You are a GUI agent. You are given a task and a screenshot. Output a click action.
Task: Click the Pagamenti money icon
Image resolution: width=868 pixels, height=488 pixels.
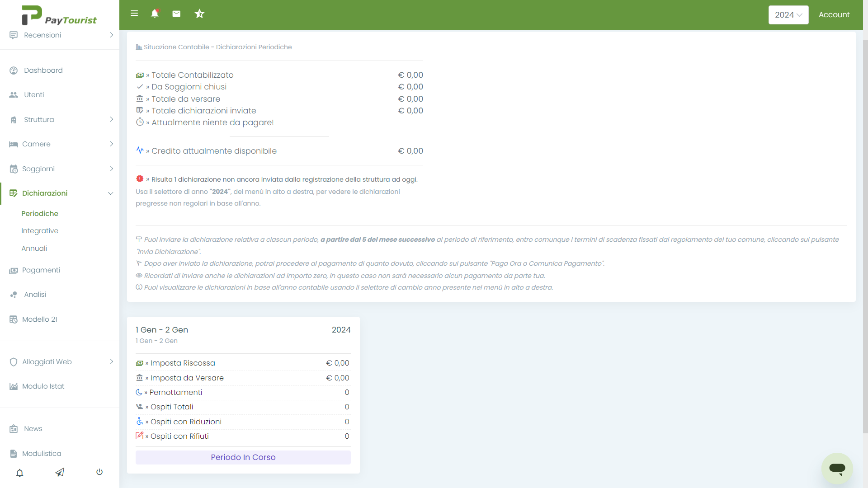point(14,271)
